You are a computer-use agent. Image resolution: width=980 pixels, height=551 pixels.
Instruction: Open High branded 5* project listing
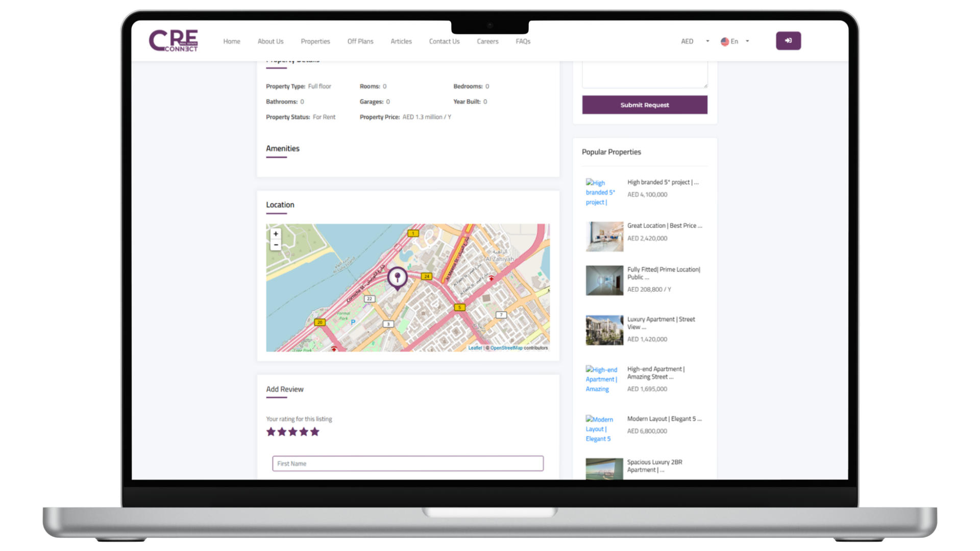click(x=663, y=182)
